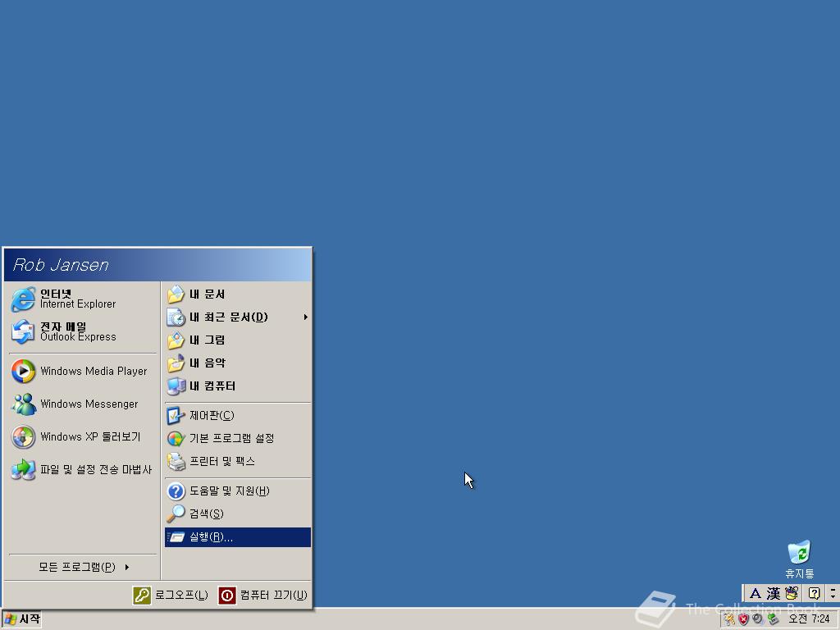Open 프린터 및 팩스
The height and width of the screenshot is (630, 840).
tap(238, 461)
